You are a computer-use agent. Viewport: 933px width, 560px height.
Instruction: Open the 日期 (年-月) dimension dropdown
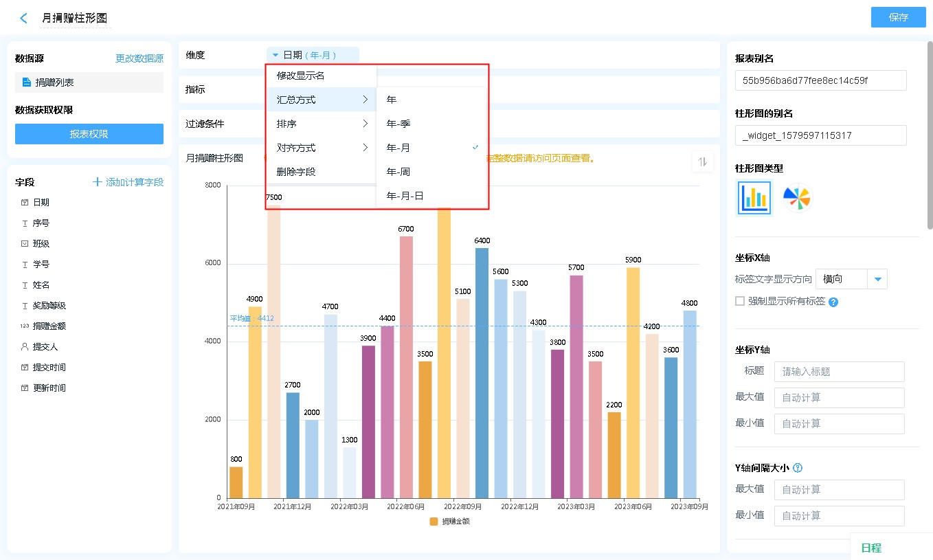313,55
